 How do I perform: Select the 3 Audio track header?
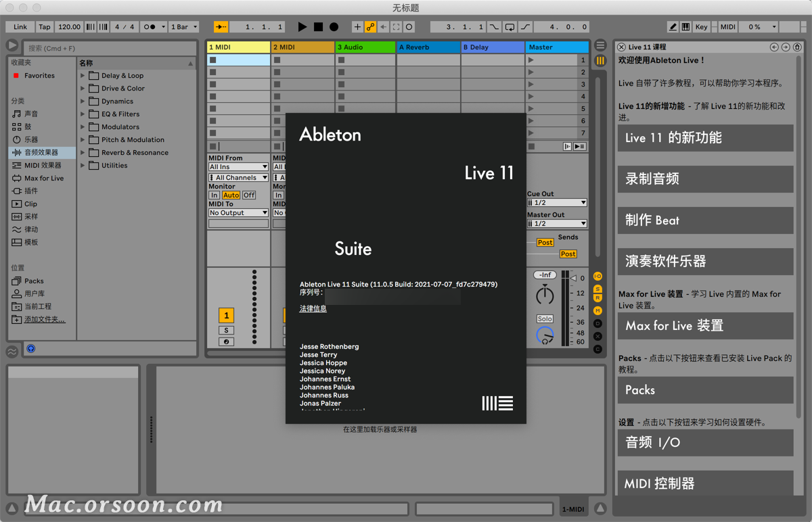pyautogui.click(x=365, y=47)
